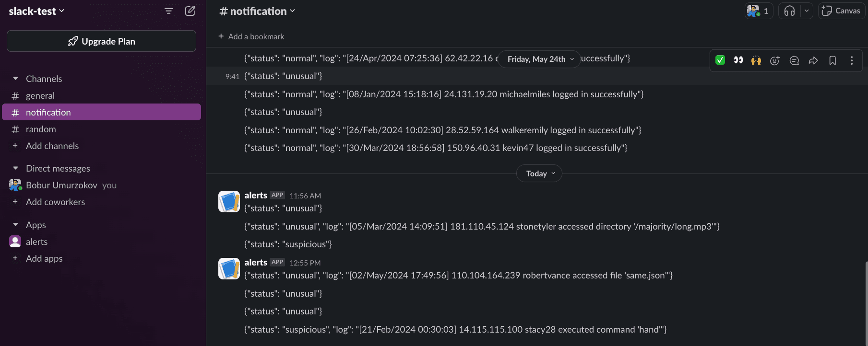Open the Friday, May 24th date dropdown
The image size is (868, 346).
pos(540,59)
